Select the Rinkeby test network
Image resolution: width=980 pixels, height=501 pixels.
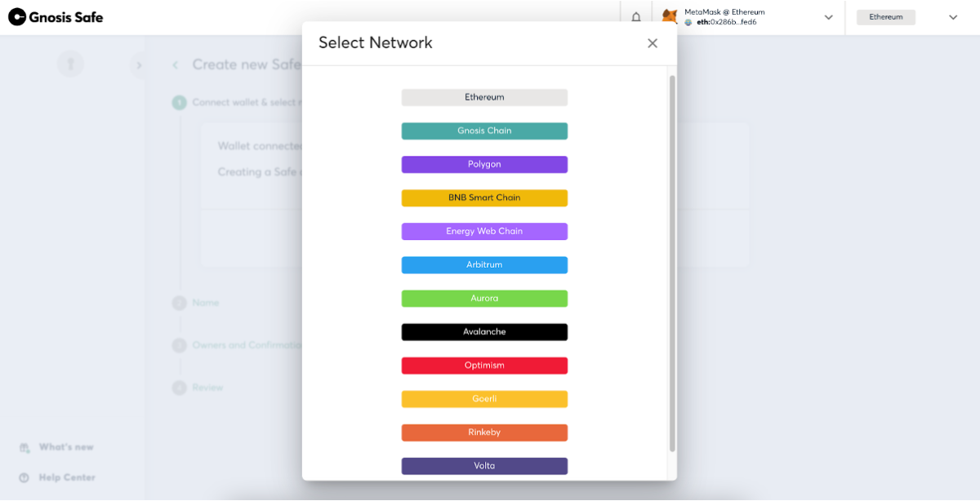(x=484, y=432)
